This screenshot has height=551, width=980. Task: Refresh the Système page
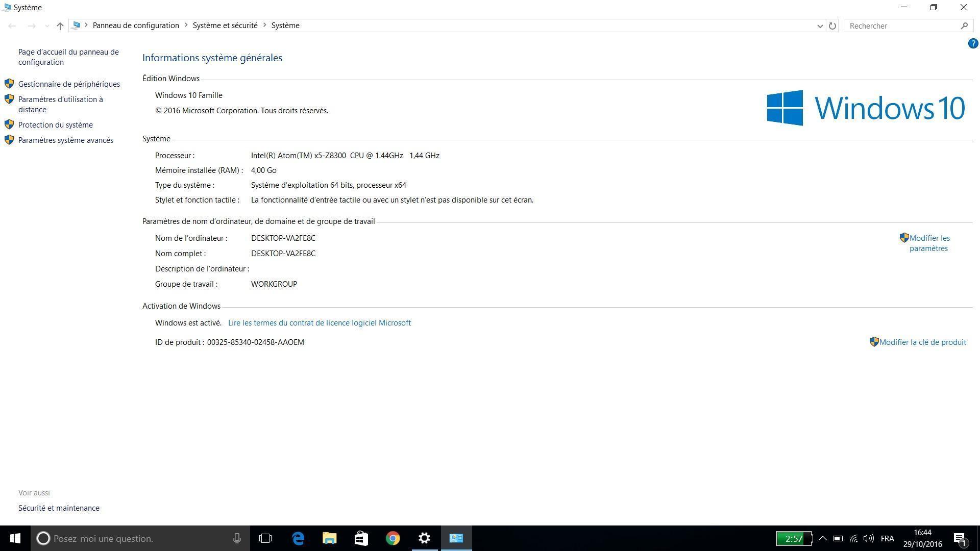pos(832,26)
